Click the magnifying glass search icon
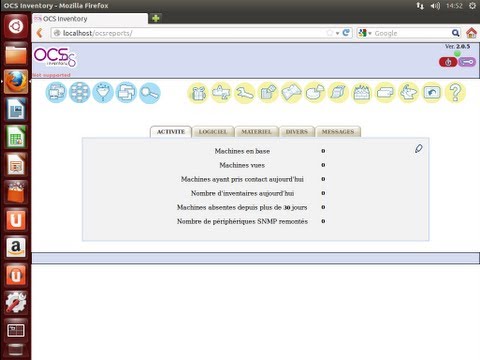Viewport: 480px width, 360px height. (149, 93)
